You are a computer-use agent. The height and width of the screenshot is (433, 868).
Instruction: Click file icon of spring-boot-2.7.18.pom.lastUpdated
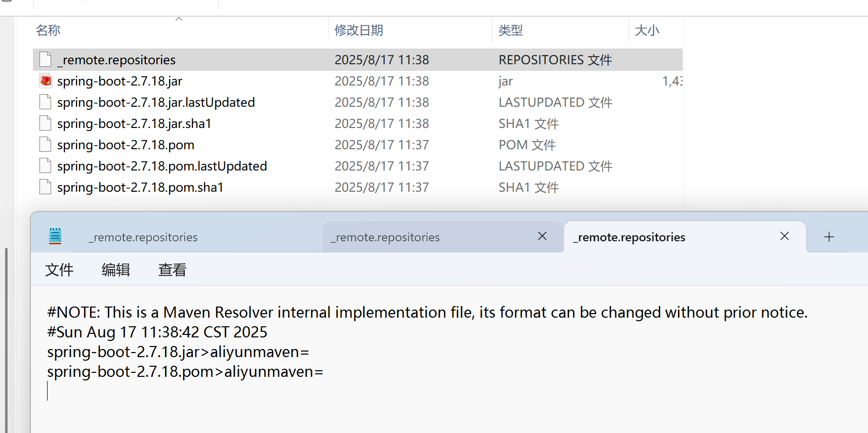click(46, 166)
